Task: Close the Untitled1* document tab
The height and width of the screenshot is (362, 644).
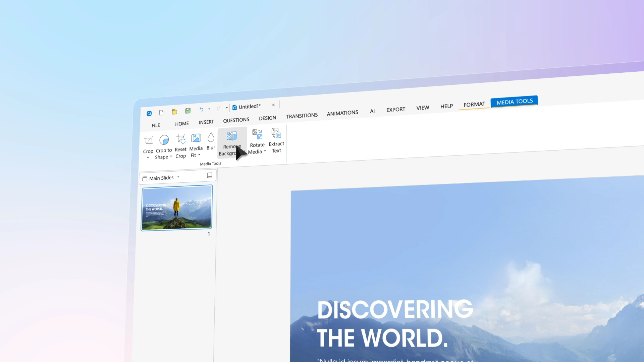Action: [273, 105]
